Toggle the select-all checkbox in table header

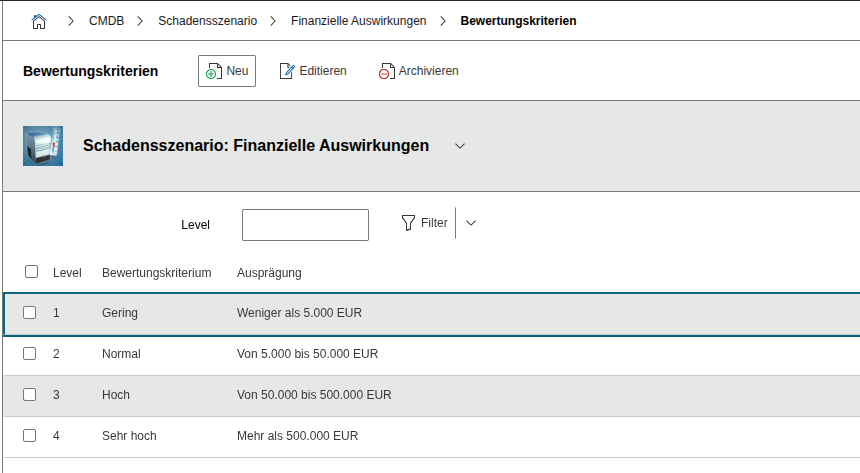(x=31, y=272)
